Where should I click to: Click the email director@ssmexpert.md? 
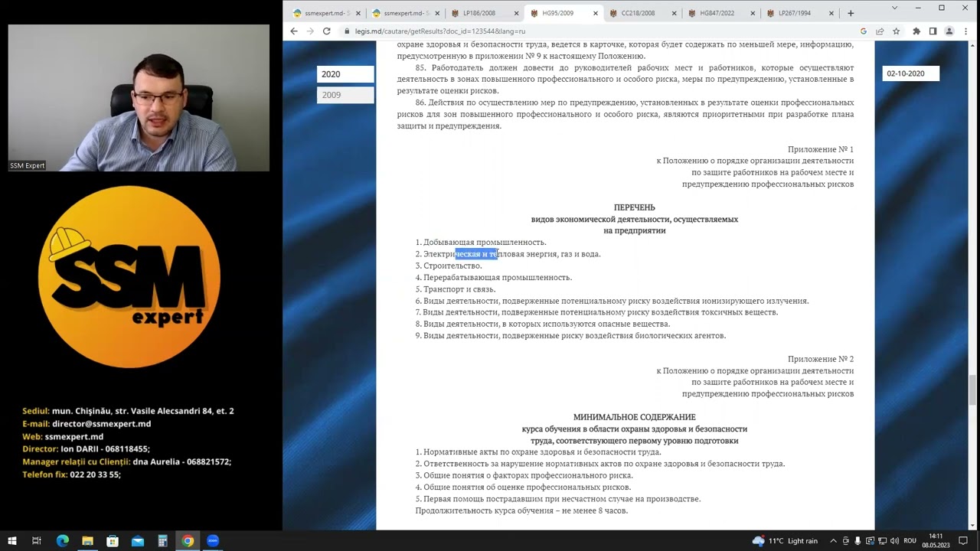[101, 424]
